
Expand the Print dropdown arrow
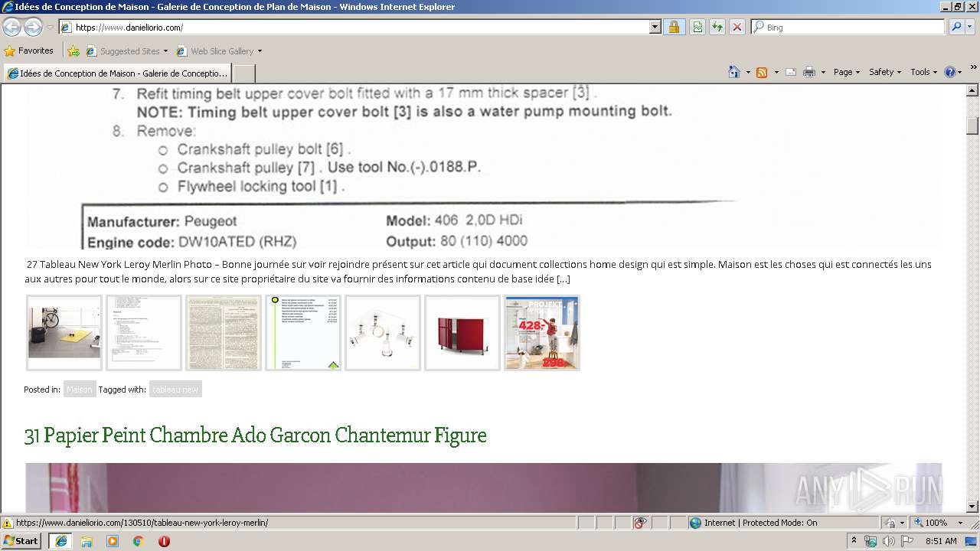823,72
